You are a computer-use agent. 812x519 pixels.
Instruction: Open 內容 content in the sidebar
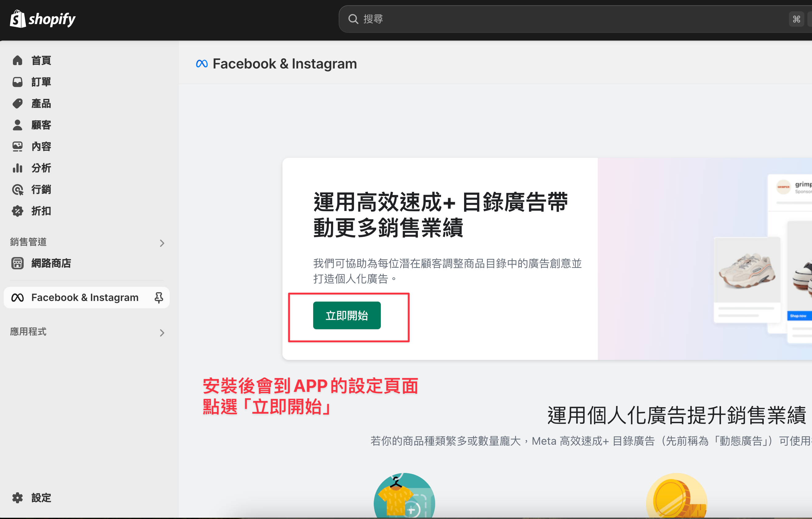coord(41,146)
